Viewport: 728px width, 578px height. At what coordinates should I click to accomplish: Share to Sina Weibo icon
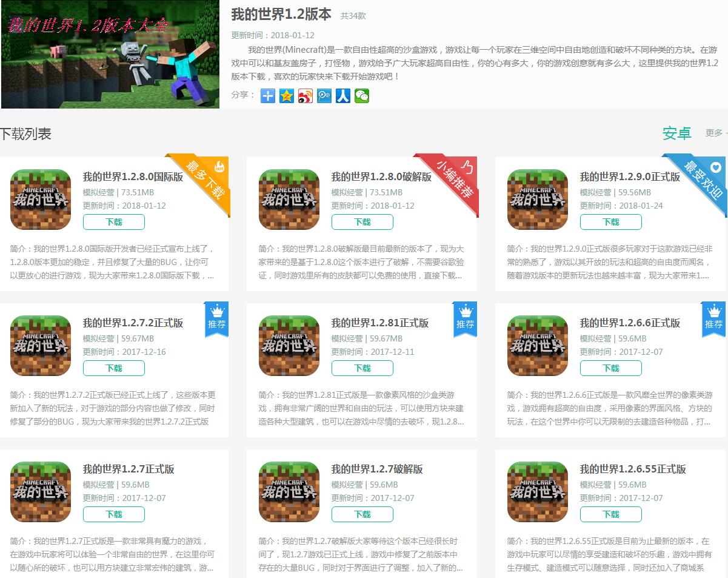(x=306, y=96)
